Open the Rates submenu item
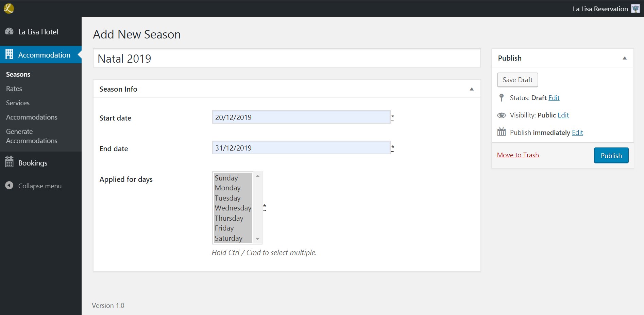The height and width of the screenshot is (315, 644). pyautogui.click(x=14, y=89)
